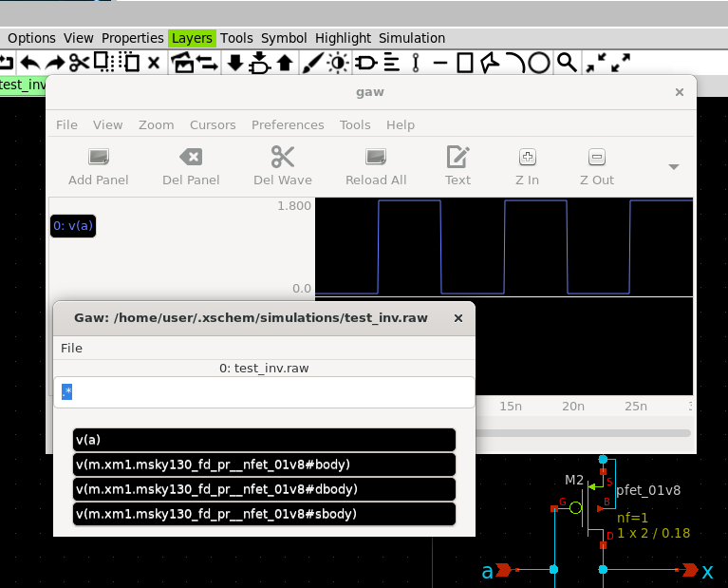Close the signal list dialog
Viewport: 728px width, 588px height.
pos(458,317)
